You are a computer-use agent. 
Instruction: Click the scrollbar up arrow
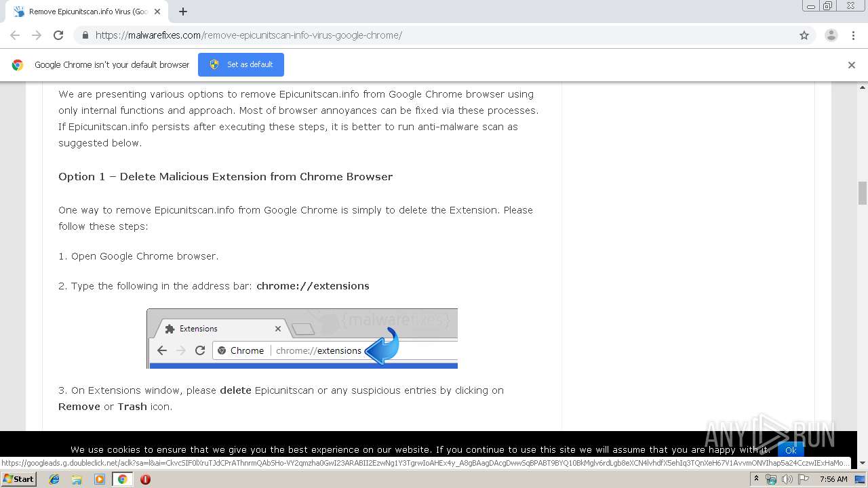pos(863,87)
